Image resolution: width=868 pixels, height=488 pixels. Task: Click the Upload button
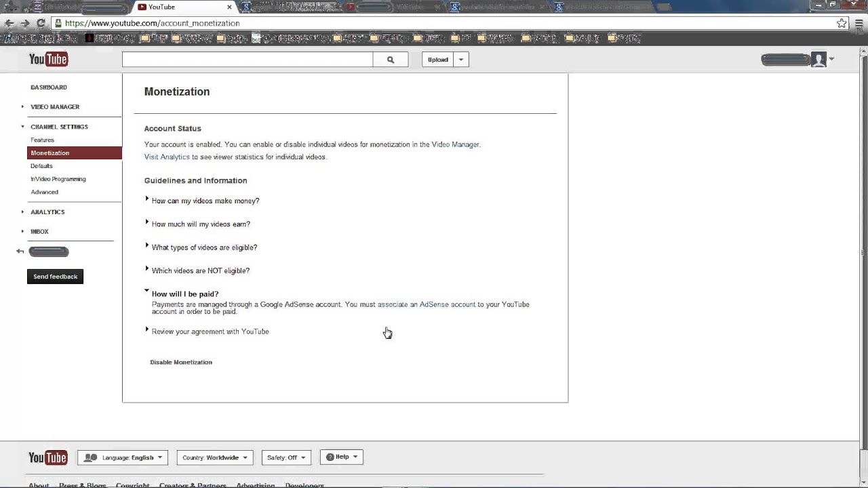[437, 60]
